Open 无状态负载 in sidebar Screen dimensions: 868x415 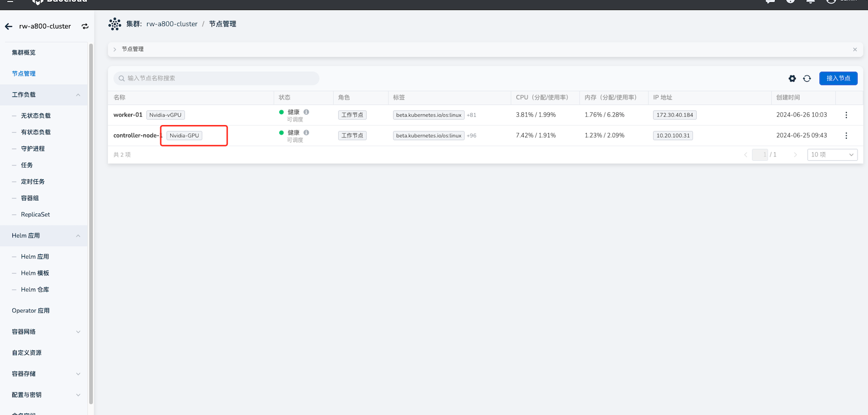click(x=36, y=116)
